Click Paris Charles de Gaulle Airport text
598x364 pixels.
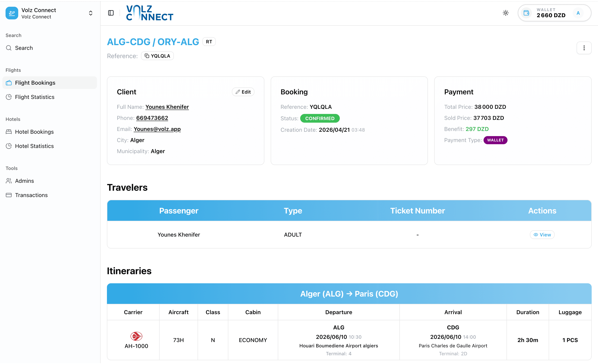tap(453, 346)
